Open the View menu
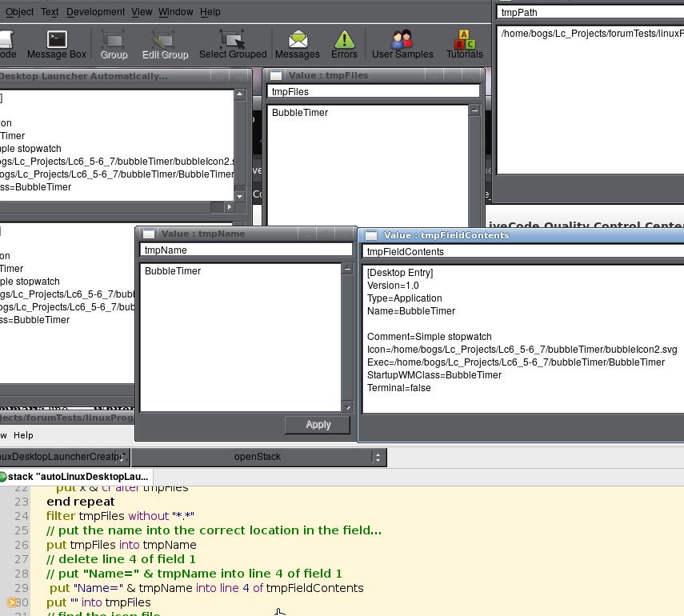The image size is (684, 616). click(142, 12)
